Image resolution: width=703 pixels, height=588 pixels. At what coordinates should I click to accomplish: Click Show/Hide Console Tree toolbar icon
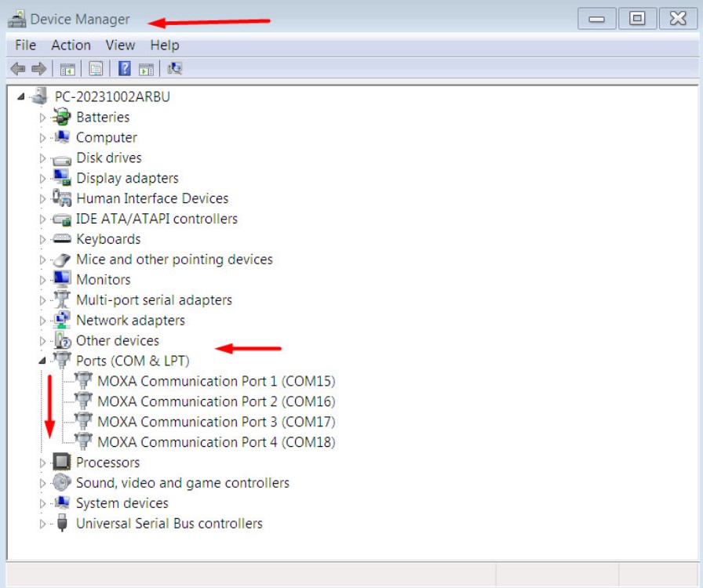(x=67, y=69)
